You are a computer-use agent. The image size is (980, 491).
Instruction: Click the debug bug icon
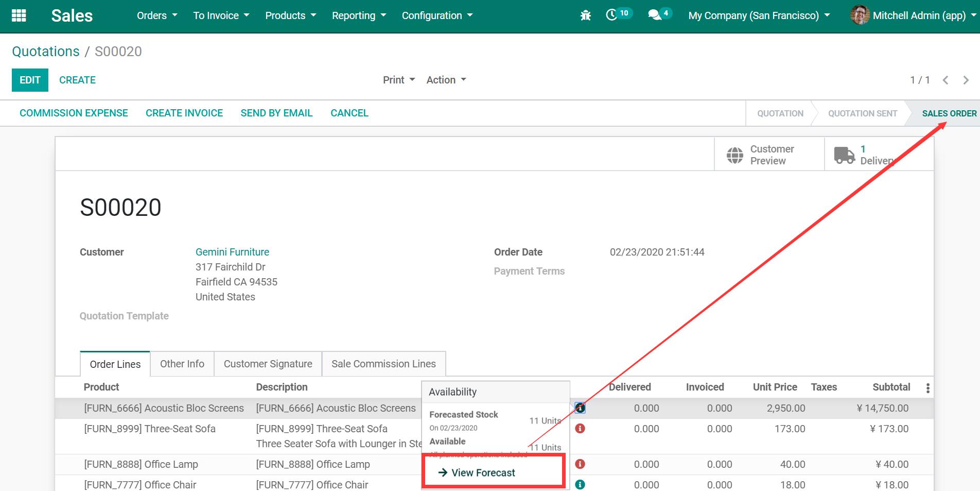pyautogui.click(x=585, y=15)
